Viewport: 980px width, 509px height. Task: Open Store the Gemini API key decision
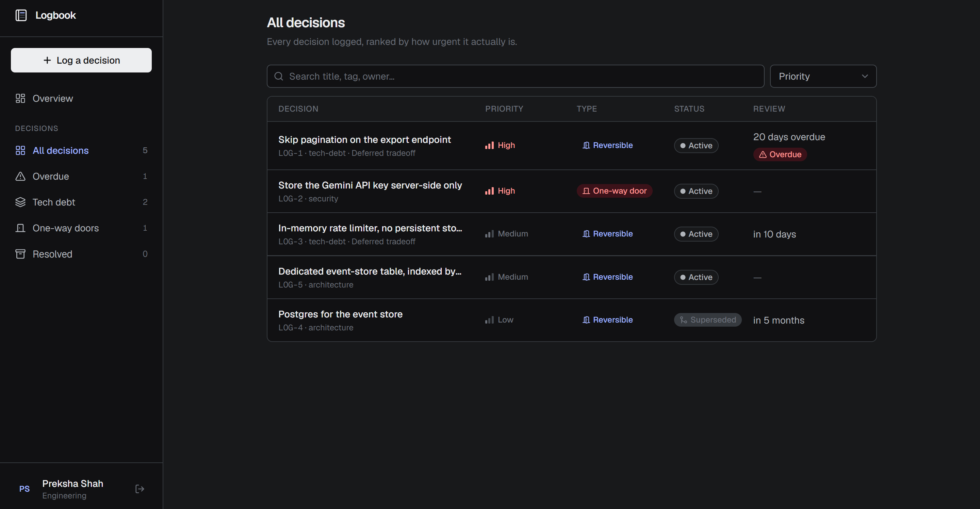pos(370,185)
